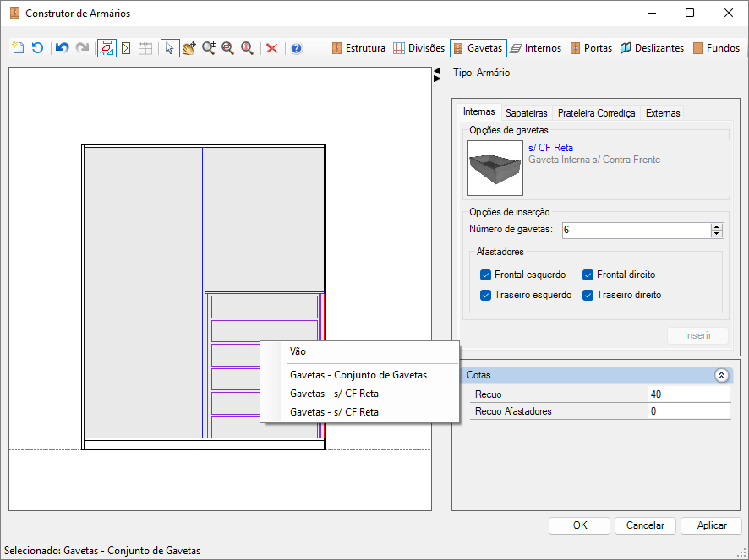Select the left cabinet compartment

[x=143, y=292]
